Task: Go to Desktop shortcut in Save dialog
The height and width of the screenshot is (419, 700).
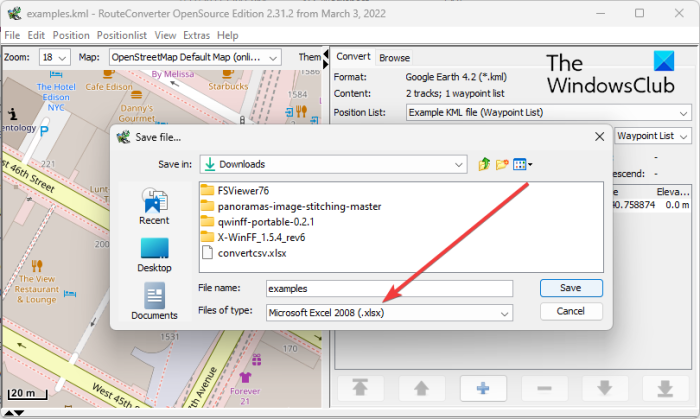Action: (x=154, y=254)
